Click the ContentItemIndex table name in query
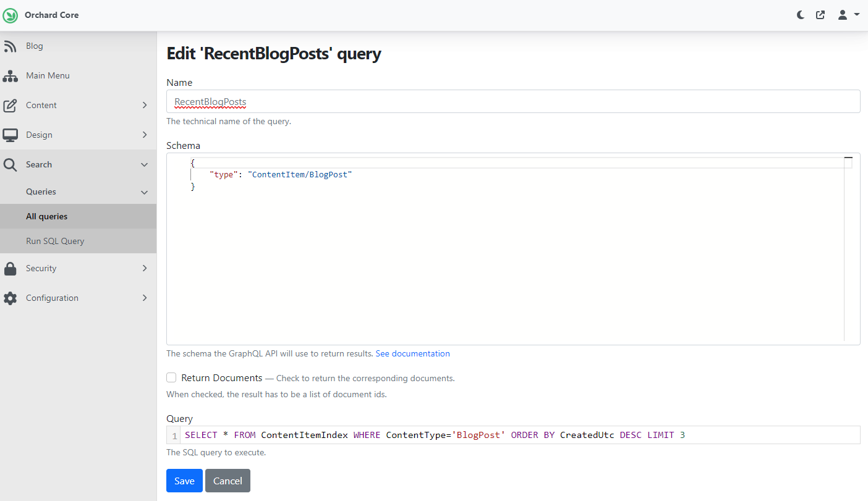The width and height of the screenshot is (868, 501). tap(304, 435)
